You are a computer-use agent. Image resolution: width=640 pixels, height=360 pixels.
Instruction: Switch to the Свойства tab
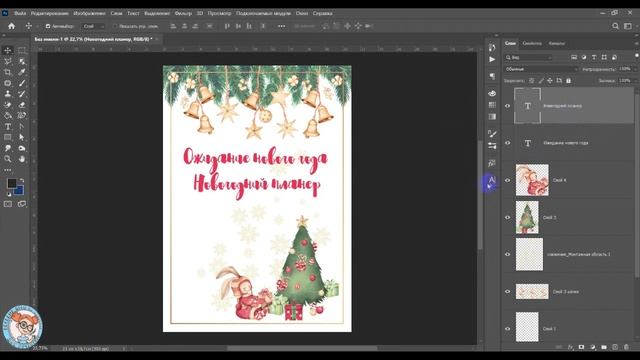532,43
